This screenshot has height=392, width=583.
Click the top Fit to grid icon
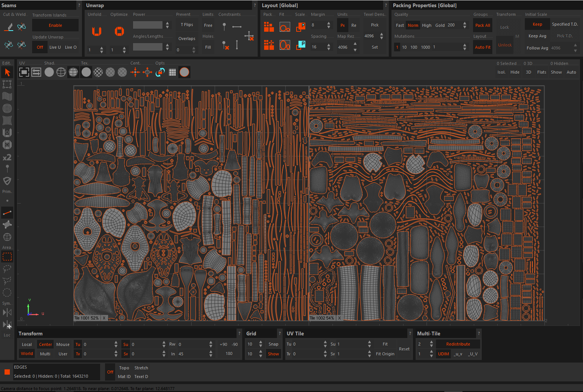point(285,27)
